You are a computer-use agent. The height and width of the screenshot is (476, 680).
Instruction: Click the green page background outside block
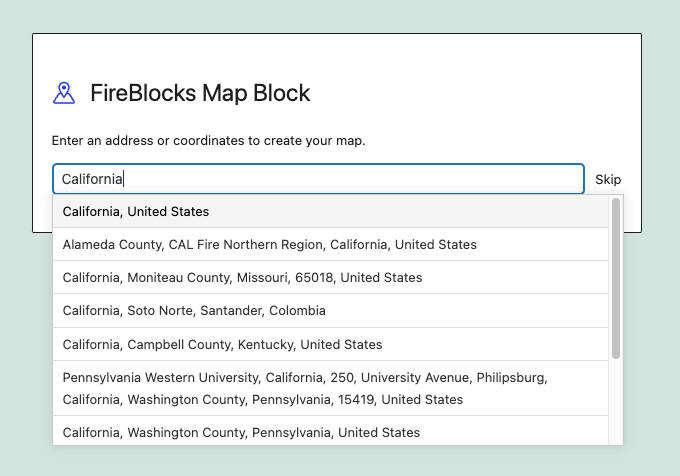(338, 16)
